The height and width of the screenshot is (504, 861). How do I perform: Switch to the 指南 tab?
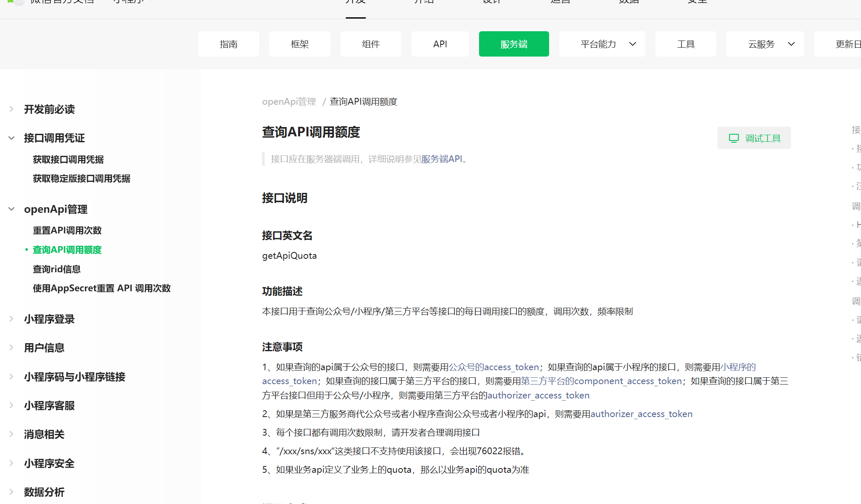(228, 44)
